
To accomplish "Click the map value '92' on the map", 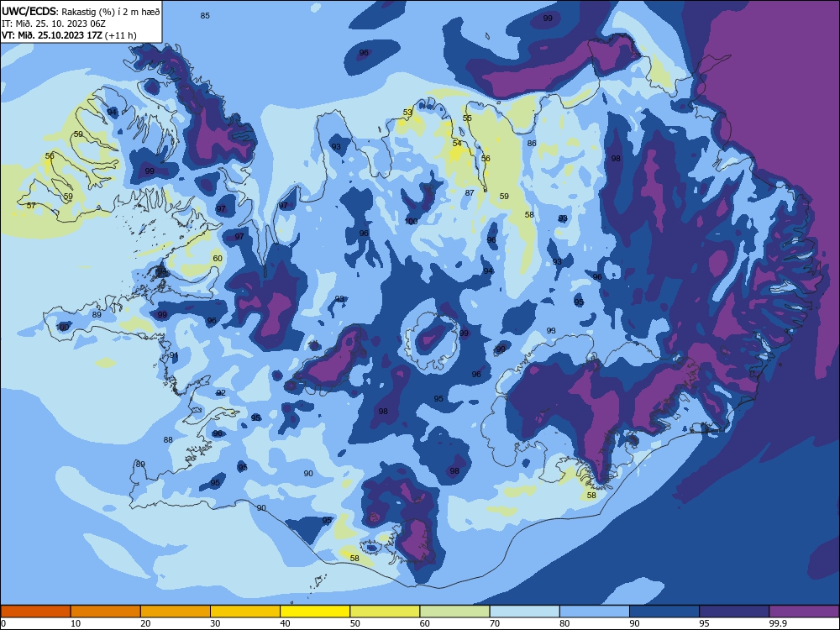I will (221, 392).
